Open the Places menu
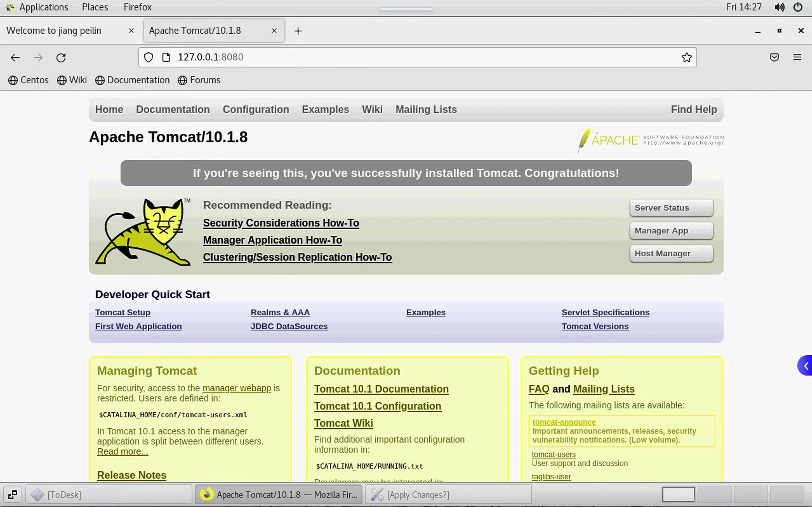Viewport: 812px width, 507px height. pos(95,7)
